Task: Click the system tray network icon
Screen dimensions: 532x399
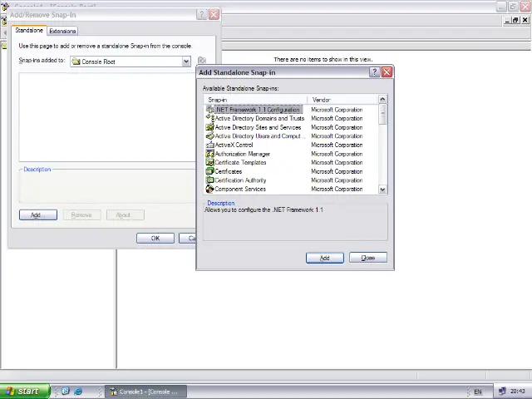Action: [x=502, y=392]
